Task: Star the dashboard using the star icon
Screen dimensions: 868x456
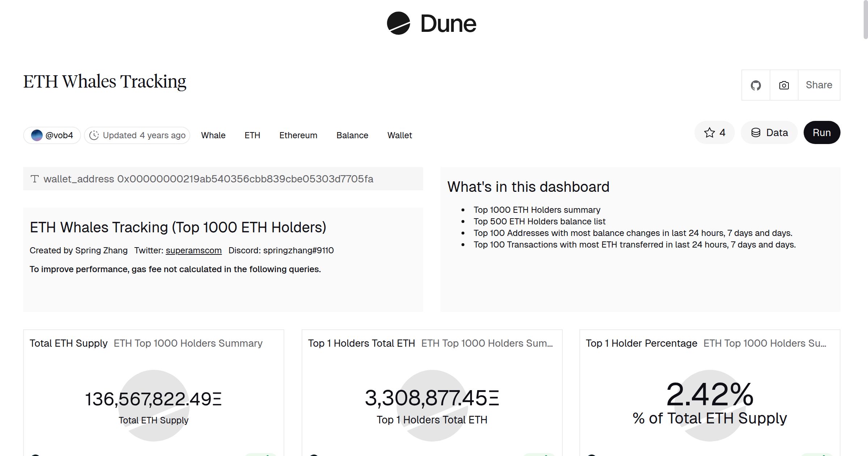Action: [709, 132]
